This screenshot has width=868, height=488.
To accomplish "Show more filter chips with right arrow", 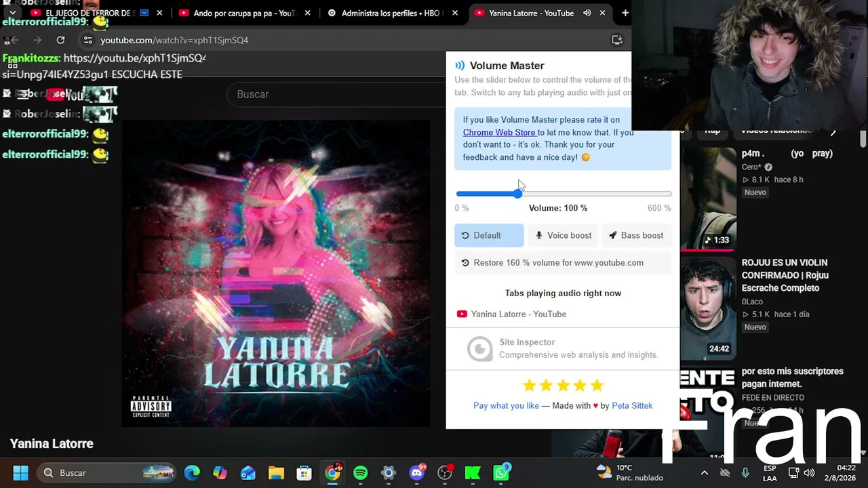I will (833, 132).
